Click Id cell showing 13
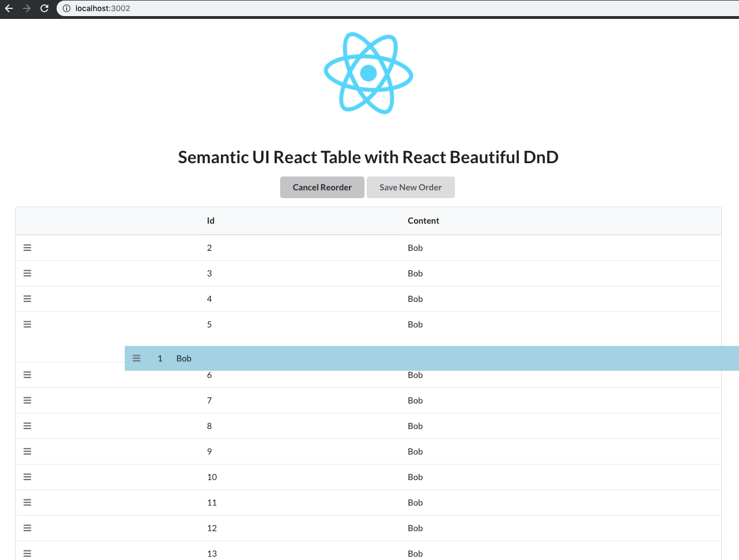The height and width of the screenshot is (560, 739). (x=212, y=553)
